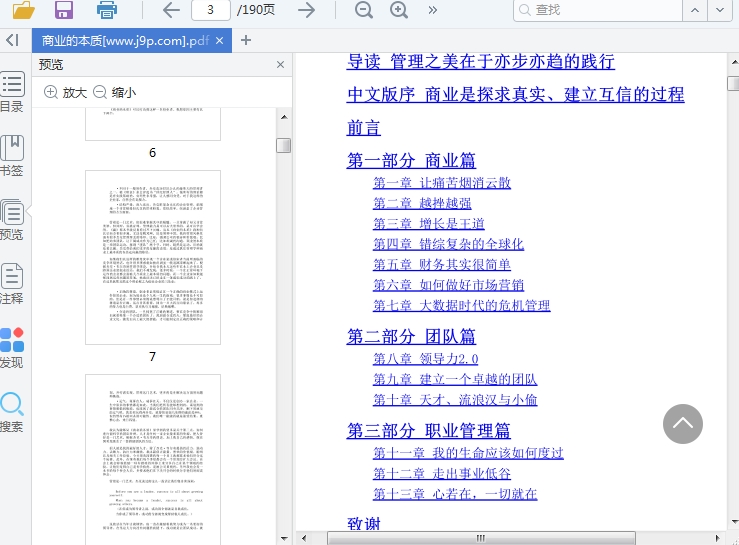
Task: Open the 注释 annotations sidebar
Action: [x=12, y=284]
